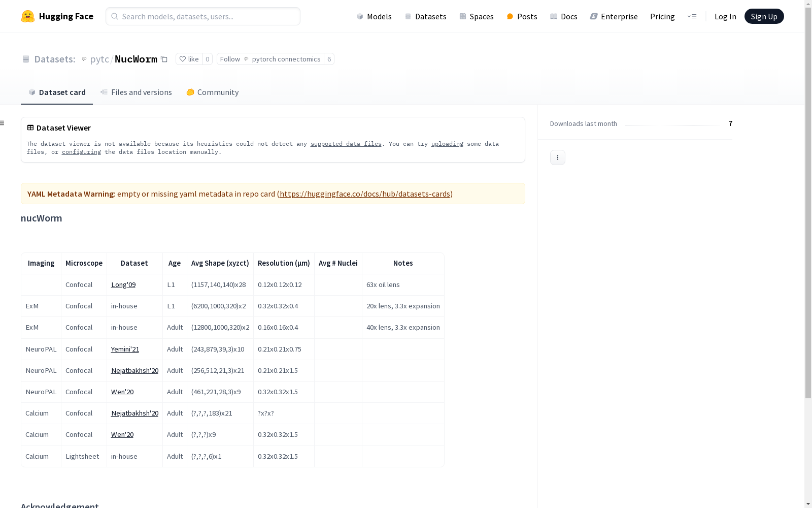Click the Avg Shape (xyzct) column header
The image size is (812, 508).
coord(220,263)
